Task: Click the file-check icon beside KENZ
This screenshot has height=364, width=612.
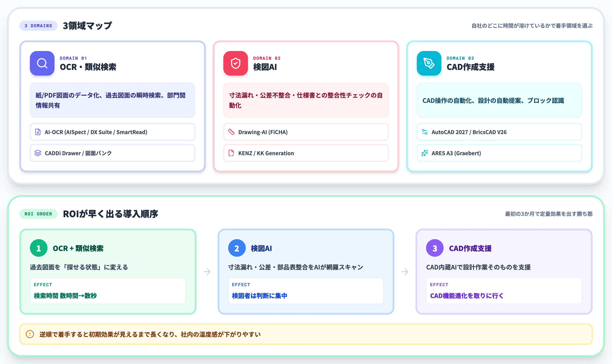Action: pyautogui.click(x=231, y=153)
